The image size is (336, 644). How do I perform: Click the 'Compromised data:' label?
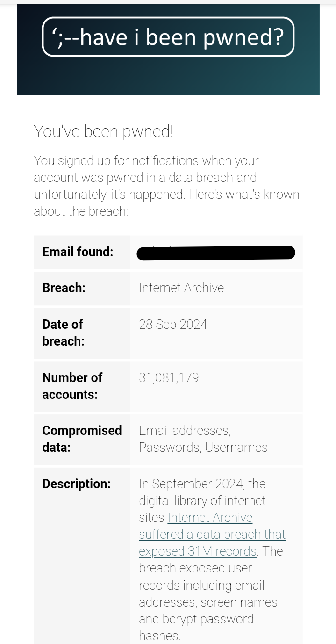pos(82,439)
